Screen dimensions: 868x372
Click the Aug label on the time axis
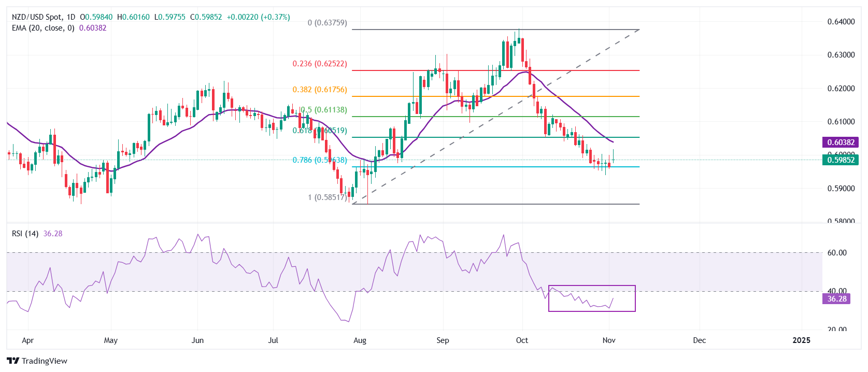[x=360, y=340]
